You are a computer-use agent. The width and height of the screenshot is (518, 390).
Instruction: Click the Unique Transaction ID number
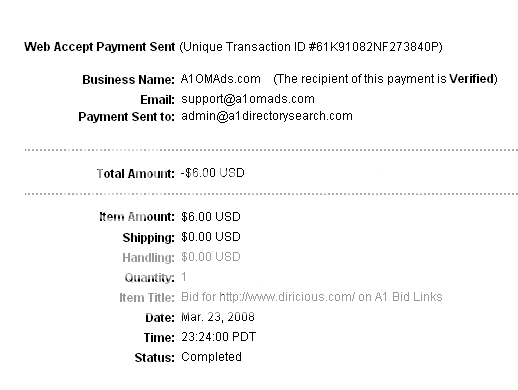pos(375,47)
